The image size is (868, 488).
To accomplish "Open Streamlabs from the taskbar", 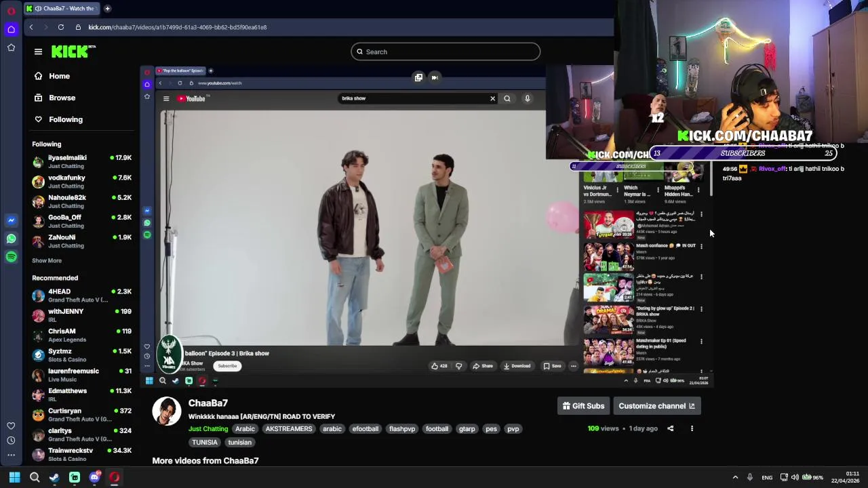I will pos(75,477).
